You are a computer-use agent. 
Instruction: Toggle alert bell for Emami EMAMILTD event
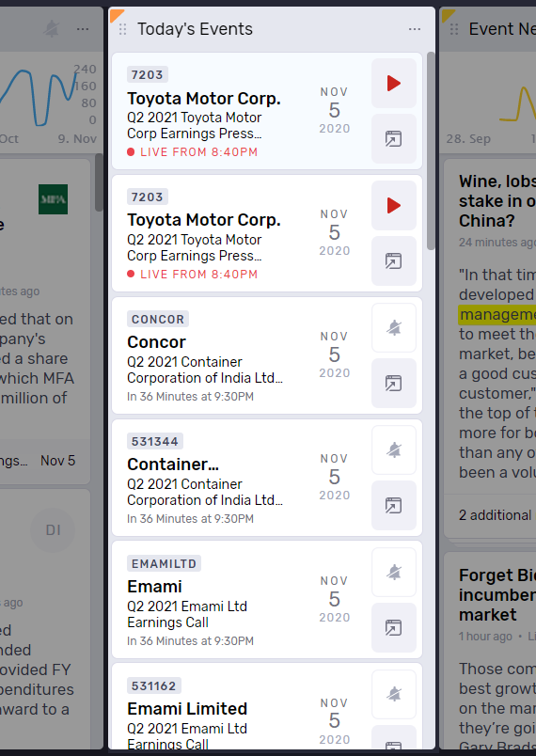click(x=394, y=573)
